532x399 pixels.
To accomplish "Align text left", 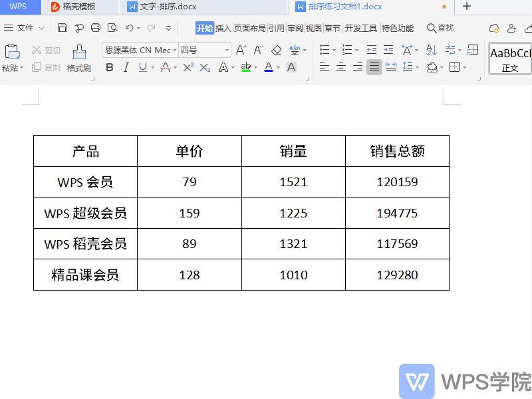I will [x=325, y=68].
